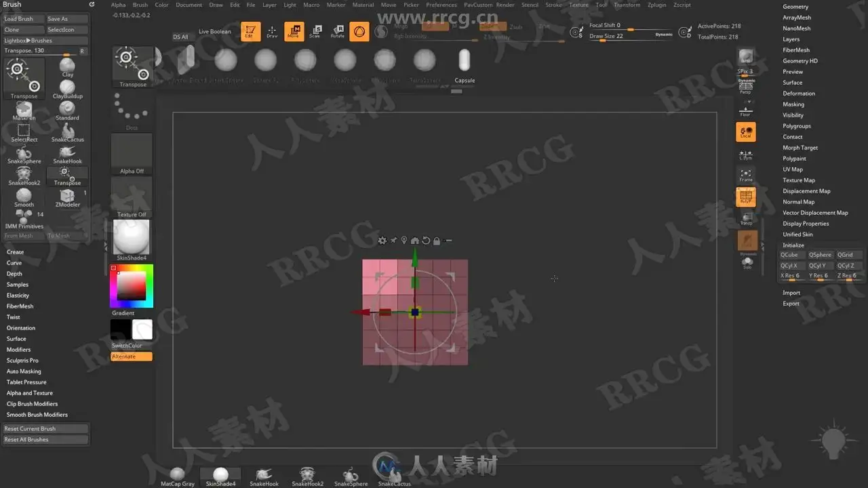This screenshot has height=488, width=868.
Task: Toggle Persp perspective view
Action: coord(746,87)
